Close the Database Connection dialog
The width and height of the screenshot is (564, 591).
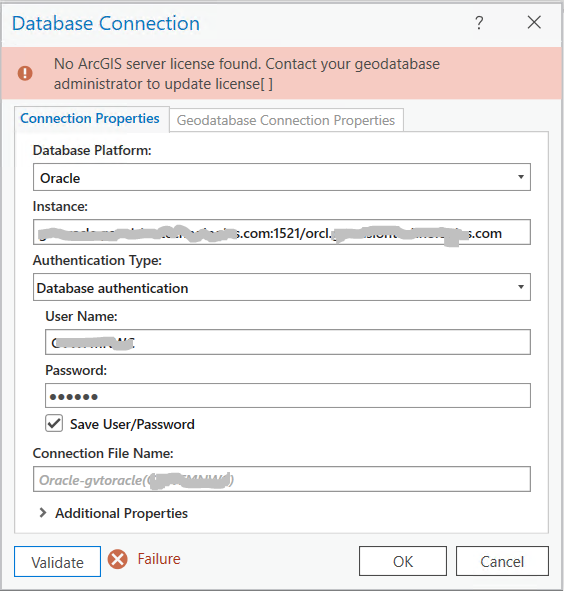tap(534, 22)
